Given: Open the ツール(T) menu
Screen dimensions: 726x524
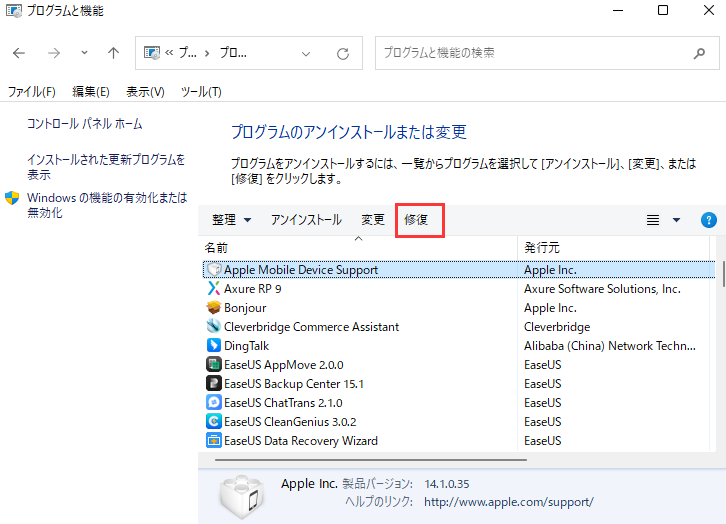Looking at the screenshot, I should 200,92.
